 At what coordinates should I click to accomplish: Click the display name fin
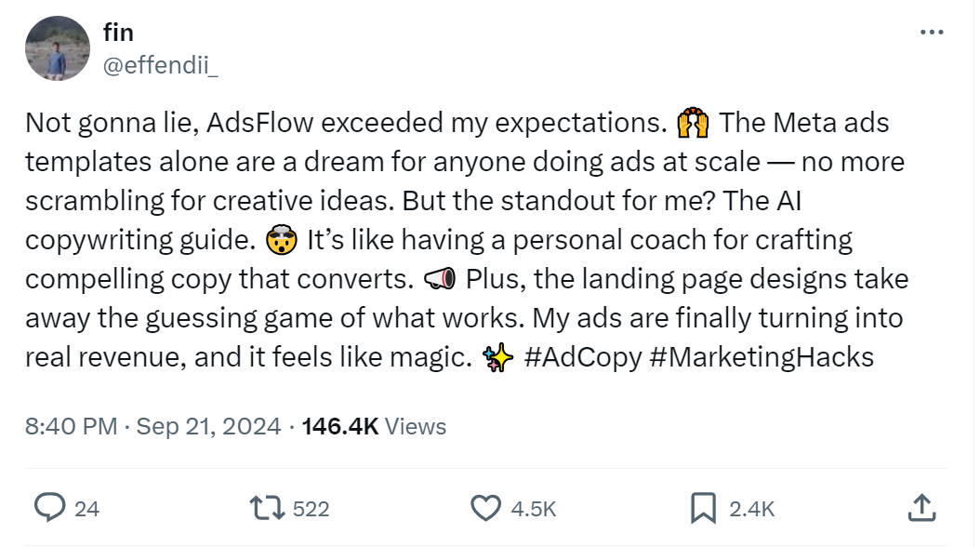coord(119,32)
